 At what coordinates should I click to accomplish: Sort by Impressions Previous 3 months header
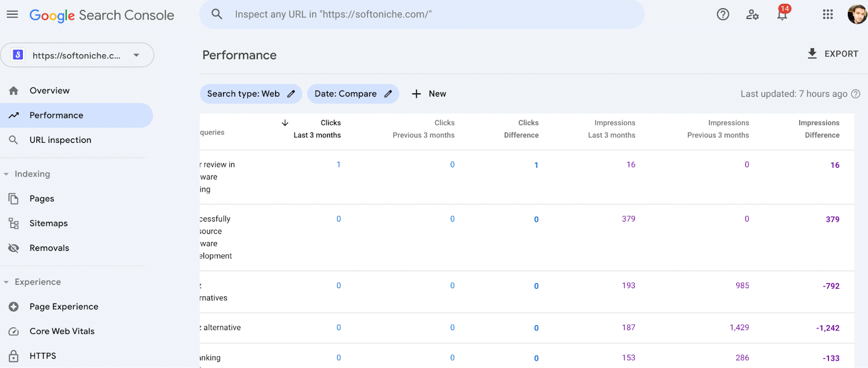pos(718,129)
